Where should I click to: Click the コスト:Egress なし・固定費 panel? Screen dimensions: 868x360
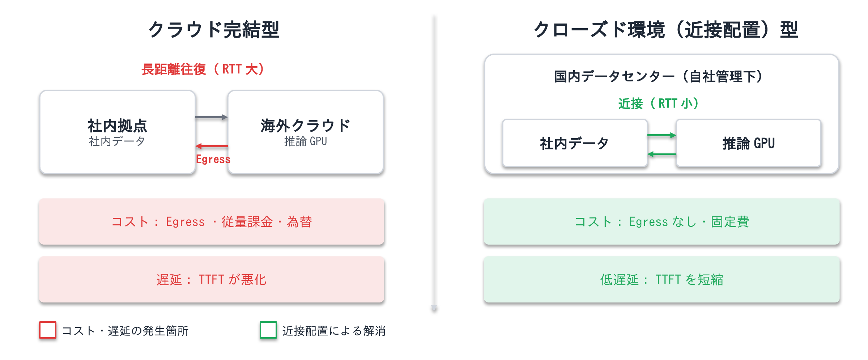662,221
